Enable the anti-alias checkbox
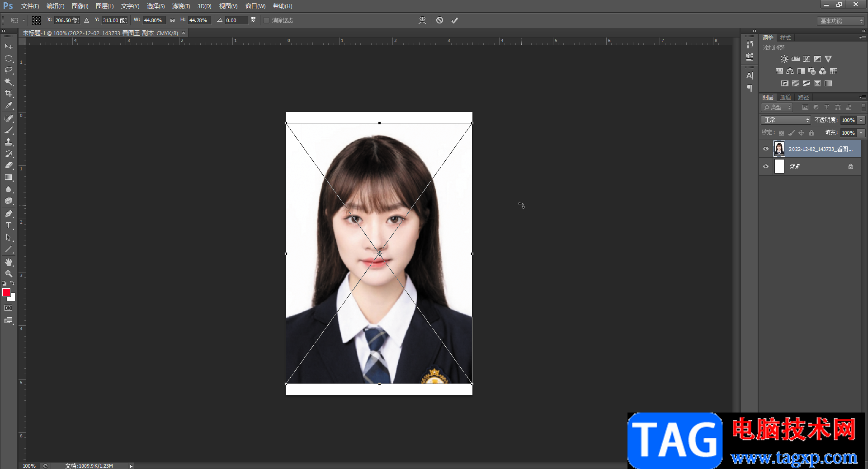868x469 pixels. 266,20
